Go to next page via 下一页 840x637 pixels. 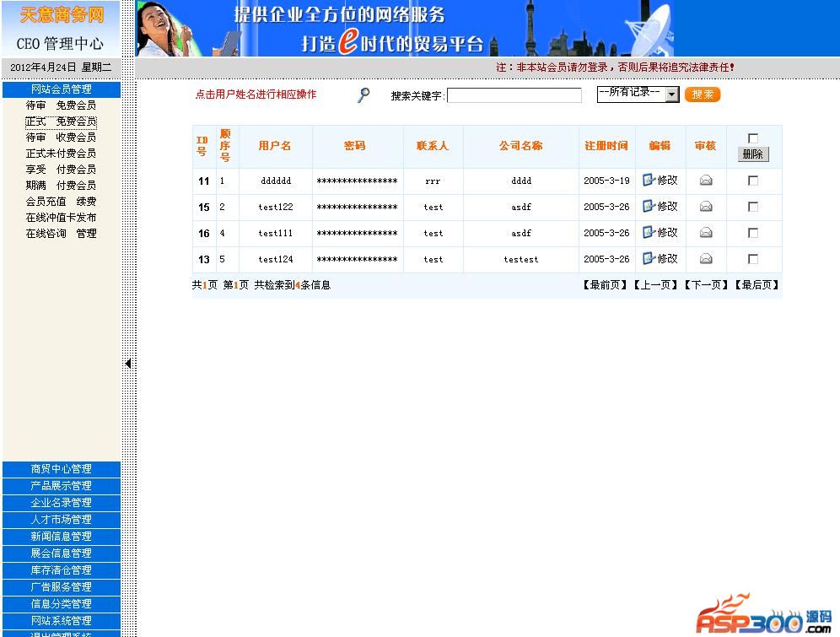[x=706, y=285]
